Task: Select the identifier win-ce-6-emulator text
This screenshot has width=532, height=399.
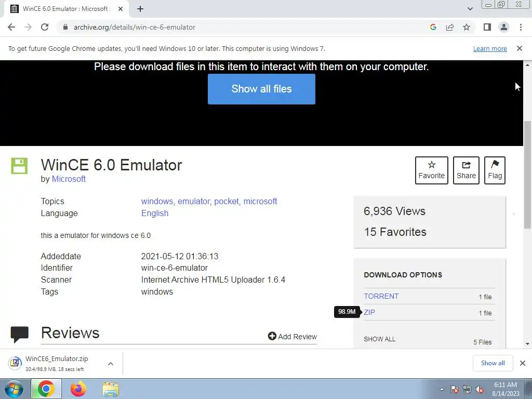Action: coord(175,268)
